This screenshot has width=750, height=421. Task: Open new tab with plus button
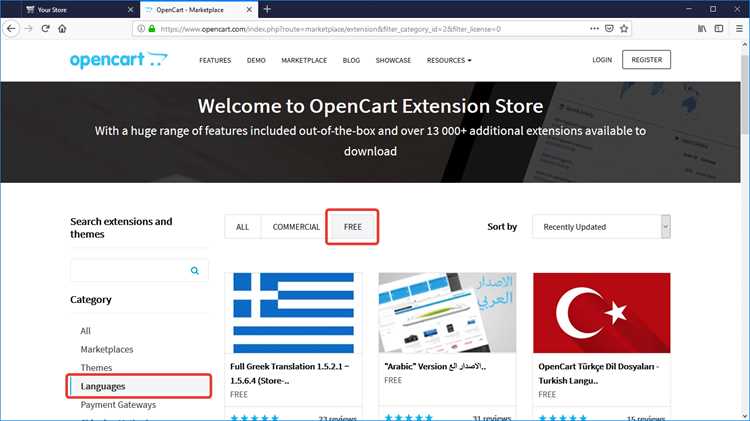[x=267, y=9]
